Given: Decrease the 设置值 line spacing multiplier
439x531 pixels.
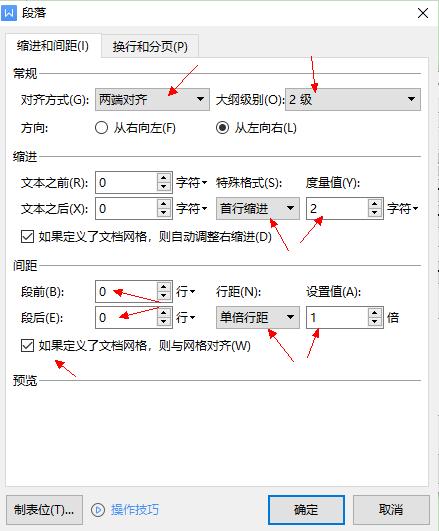Looking at the screenshot, I should (x=375, y=322).
